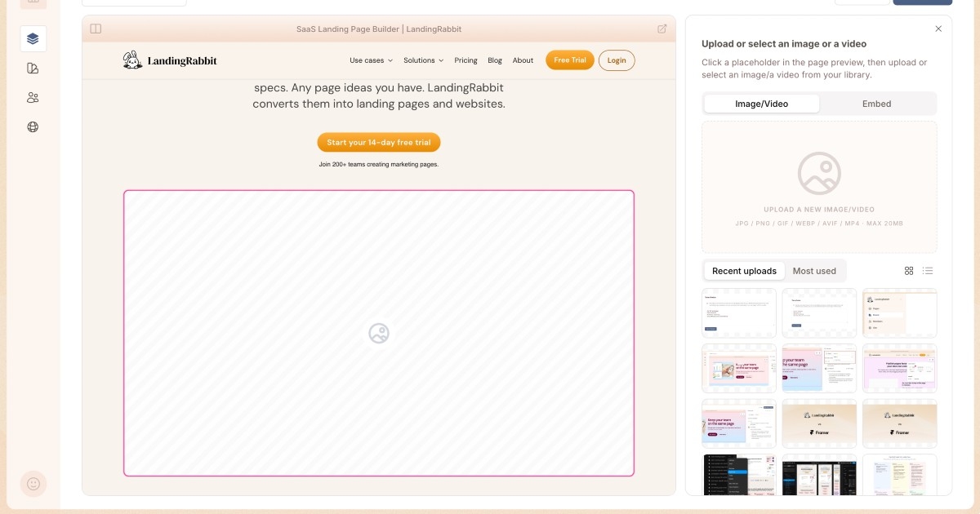Expand the Use cases dropdown menu
Viewport: 980px width, 514px height.
click(x=371, y=60)
